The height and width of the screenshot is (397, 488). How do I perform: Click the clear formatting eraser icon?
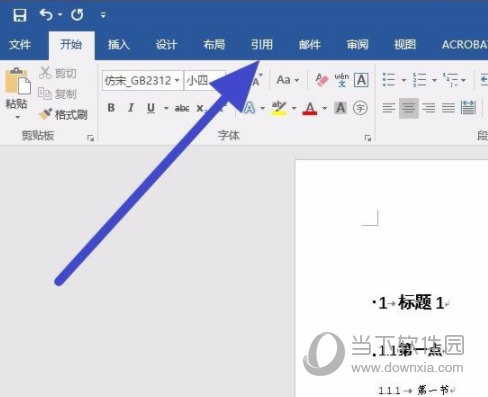pyautogui.click(x=322, y=80)
